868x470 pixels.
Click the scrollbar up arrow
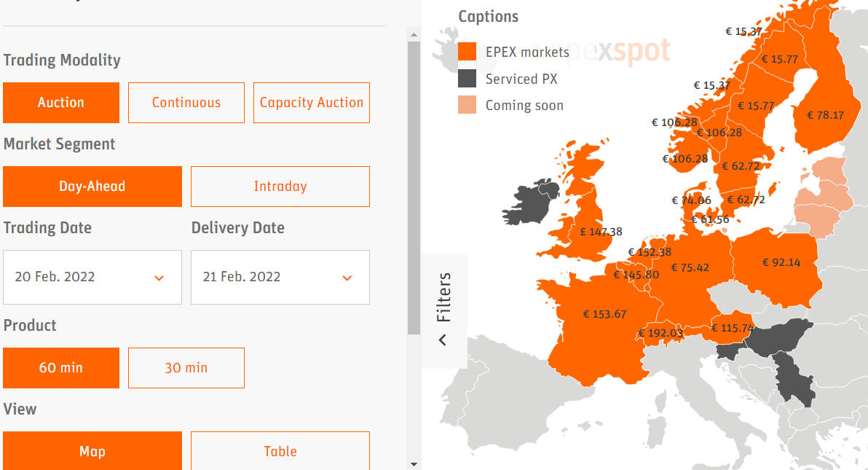pyautogui.click(x=414, y=34)
